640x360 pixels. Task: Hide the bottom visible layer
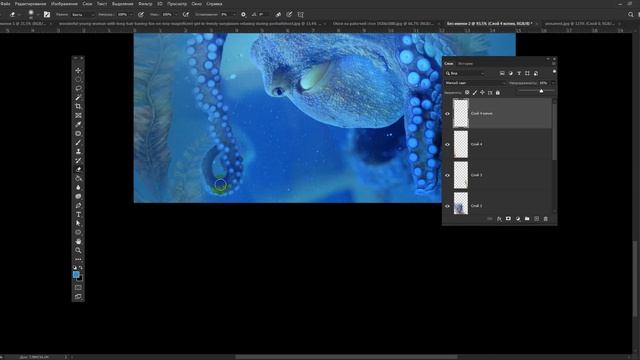[447, 206]
